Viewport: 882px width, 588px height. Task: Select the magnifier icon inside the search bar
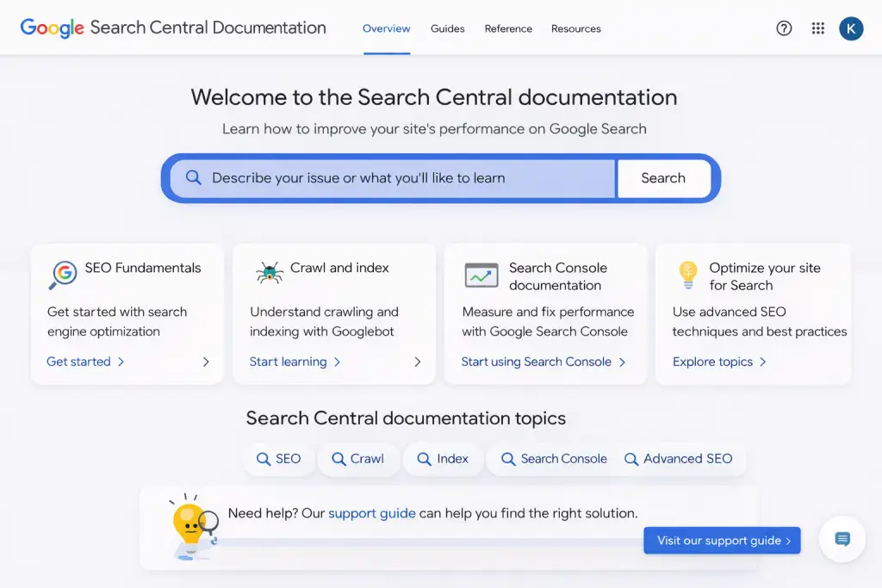[193, 177]
